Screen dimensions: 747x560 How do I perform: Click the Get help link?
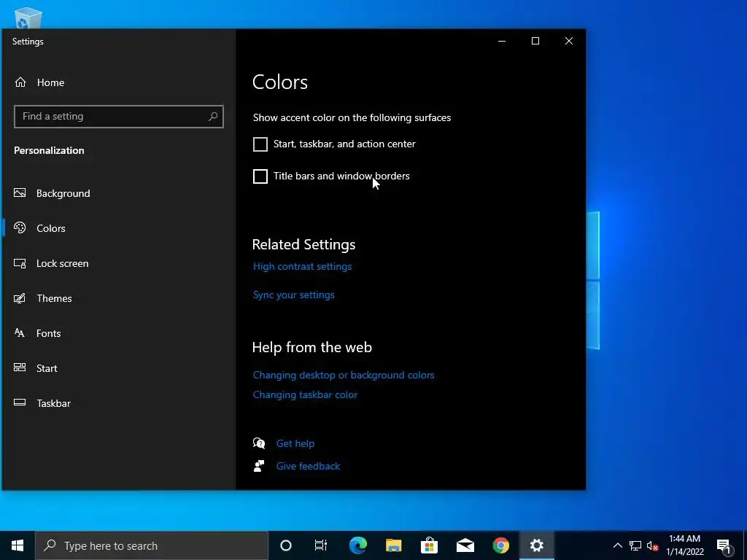(295, 443)
